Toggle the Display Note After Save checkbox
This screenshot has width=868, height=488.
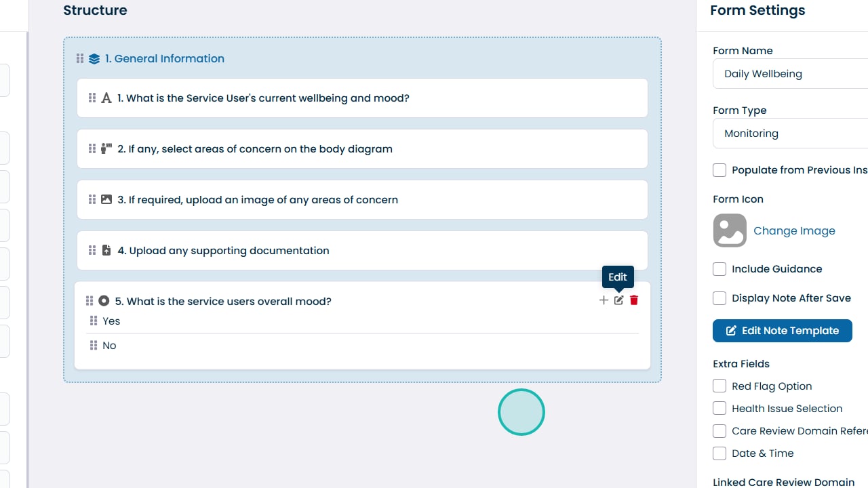tap(719, 298)
